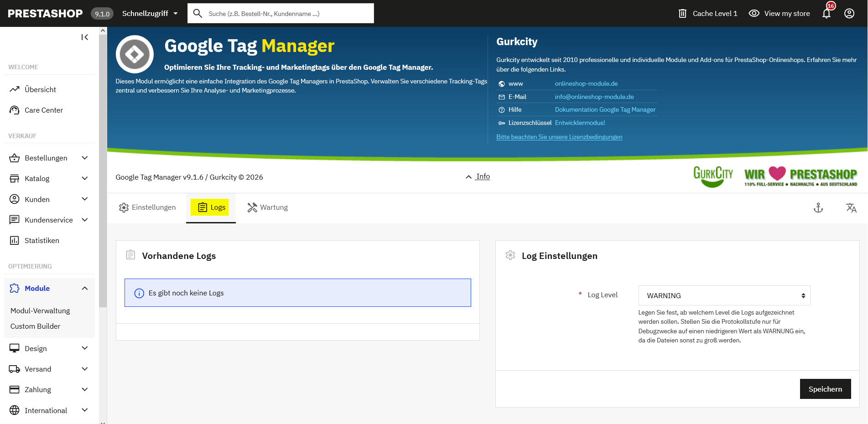Click the Einstellungen gear icon
Screen dimensions: 868x424
(x=124, y=207)
